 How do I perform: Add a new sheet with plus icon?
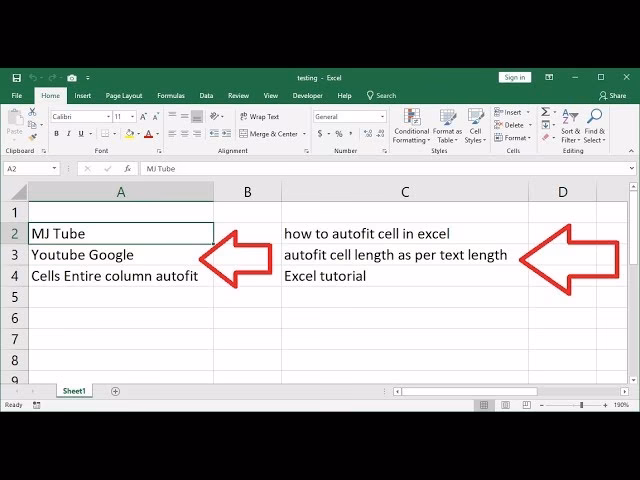(115, 391)
